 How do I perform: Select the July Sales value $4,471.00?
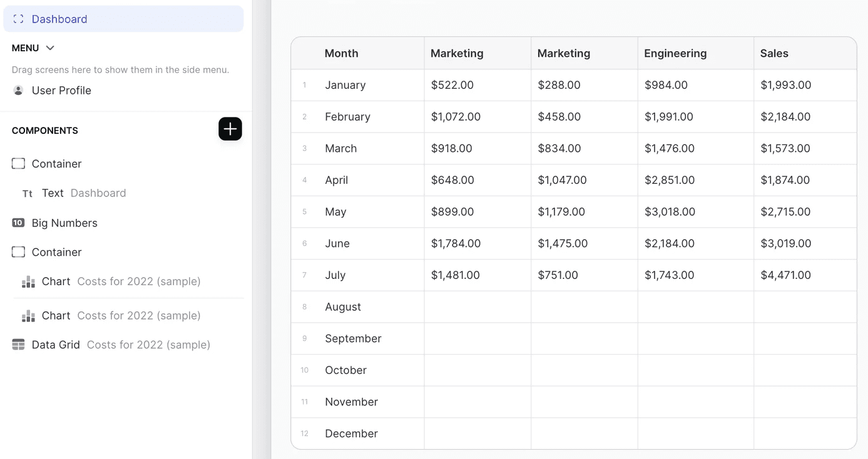click(785, 275)
